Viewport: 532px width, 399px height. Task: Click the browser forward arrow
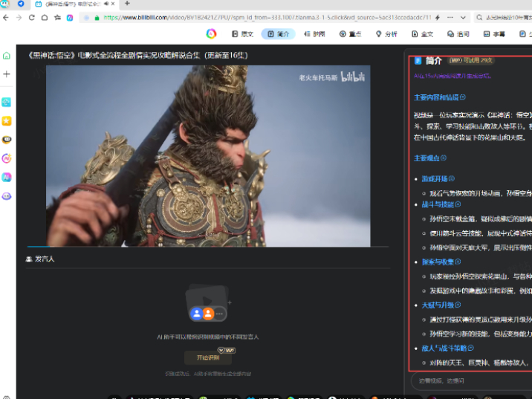[19, 18]
